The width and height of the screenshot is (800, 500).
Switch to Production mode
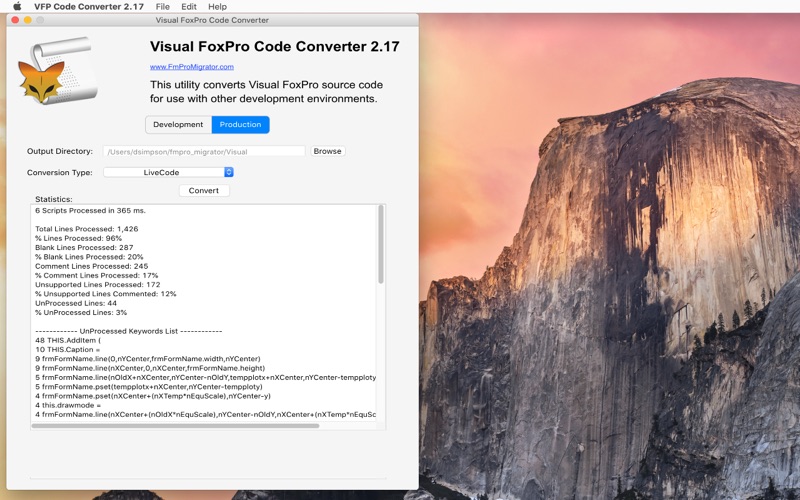[240, 124]
